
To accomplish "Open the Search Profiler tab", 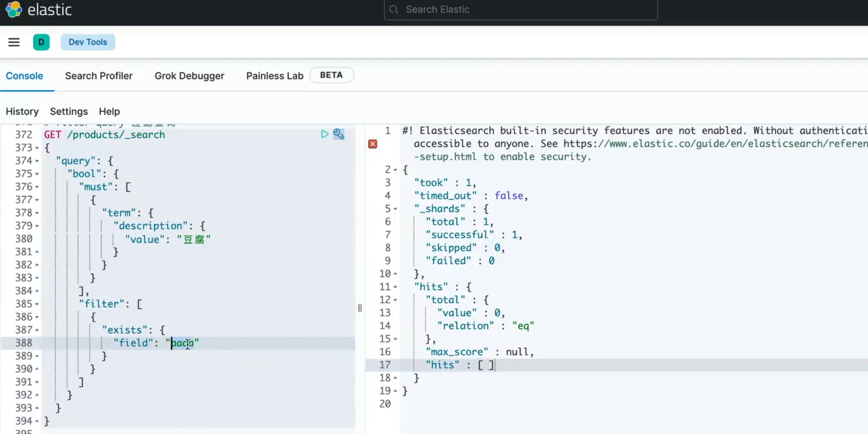I will (99, 76).
